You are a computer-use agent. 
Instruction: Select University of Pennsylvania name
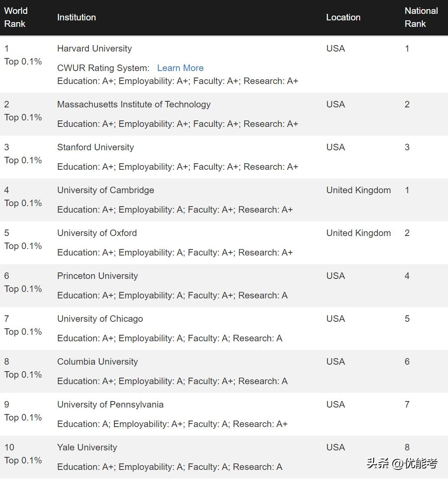(110, 405)
